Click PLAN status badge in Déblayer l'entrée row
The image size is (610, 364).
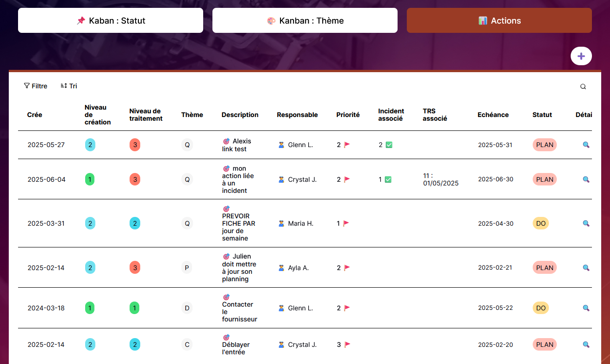tap(545, 345)
